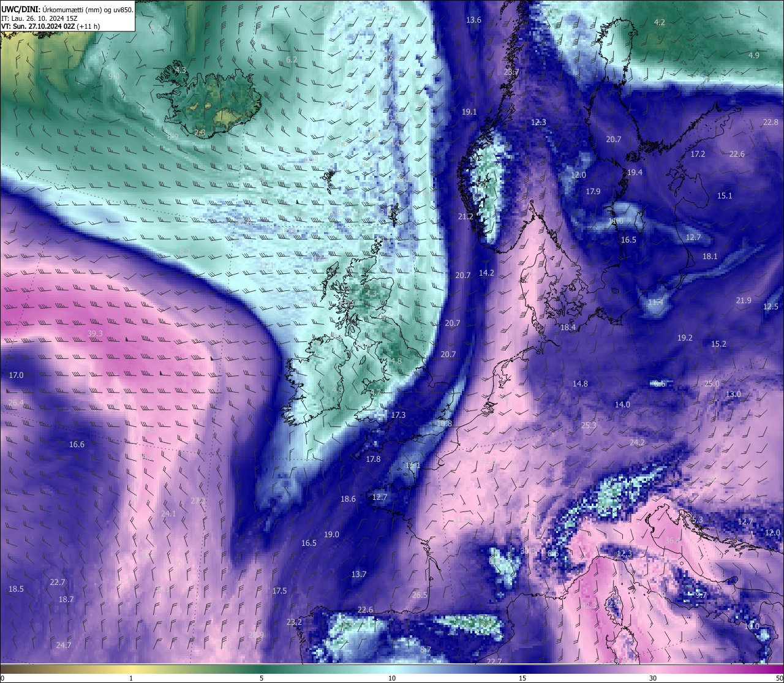Select the 19.2 map value
Screen dimensions: 784x683
pos(685,338)
